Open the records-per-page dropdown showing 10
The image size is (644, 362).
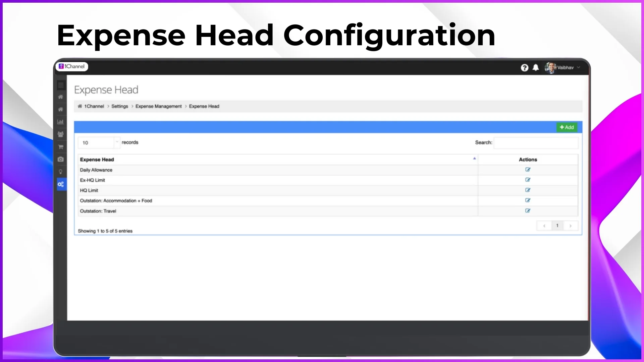click(x=99, y=142)
